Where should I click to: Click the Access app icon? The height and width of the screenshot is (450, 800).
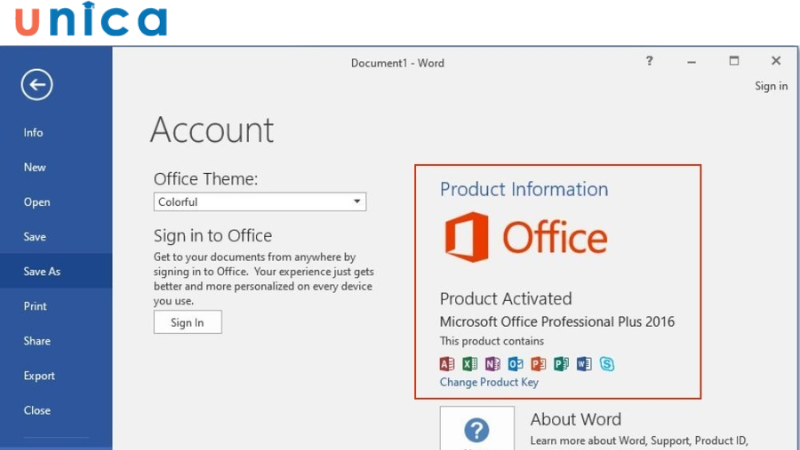coord(447,364)
